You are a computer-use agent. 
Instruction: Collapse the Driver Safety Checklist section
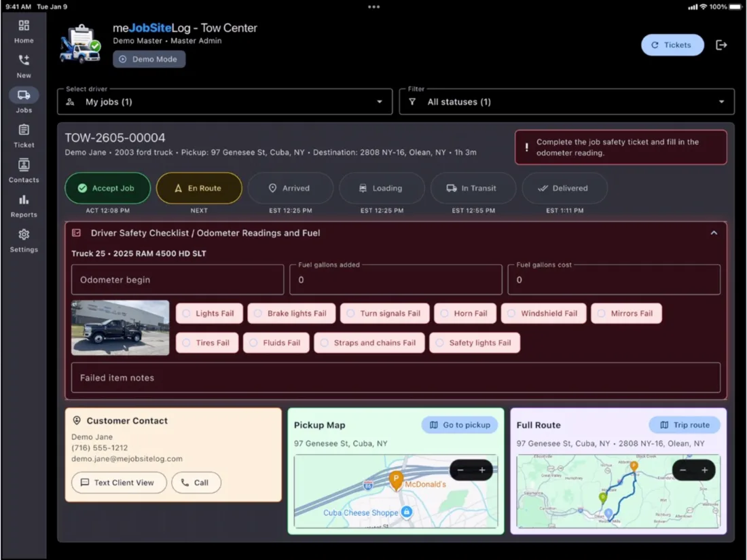coord(714,233)
